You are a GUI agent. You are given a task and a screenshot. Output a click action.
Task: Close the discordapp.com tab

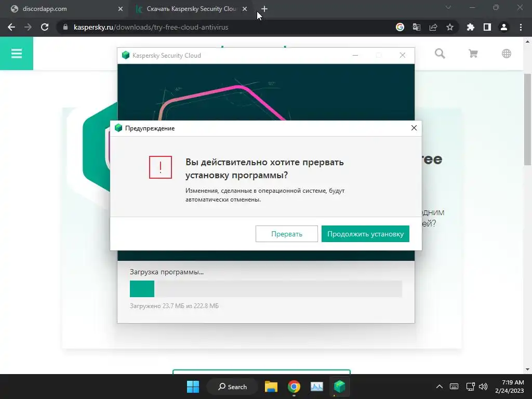tap(121, 9)
